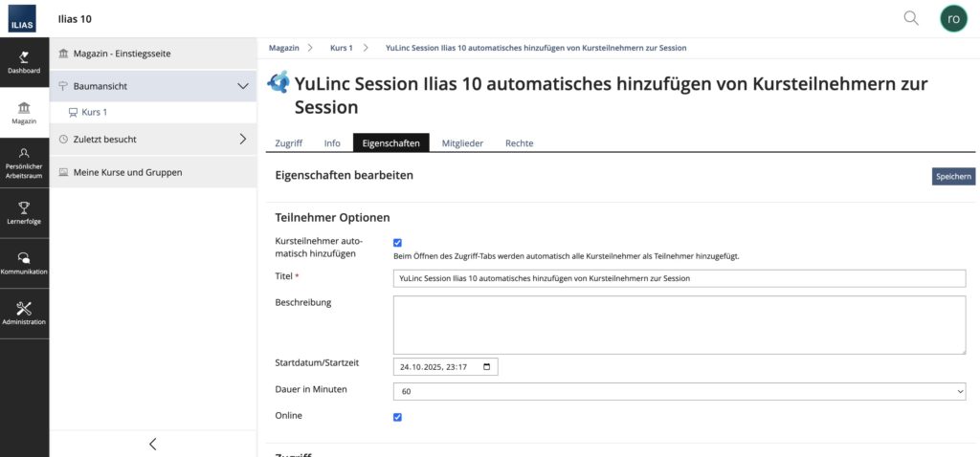Collapse the Baumansicht section
The height and width of the screenshot is (457, 980).
tap(242, 86)
